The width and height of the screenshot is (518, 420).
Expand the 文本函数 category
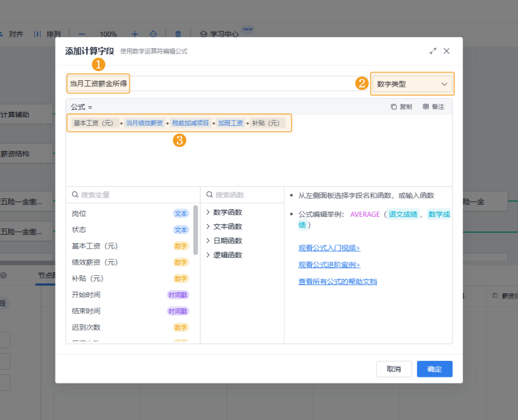pyautogui.click(x=208, y=227)
